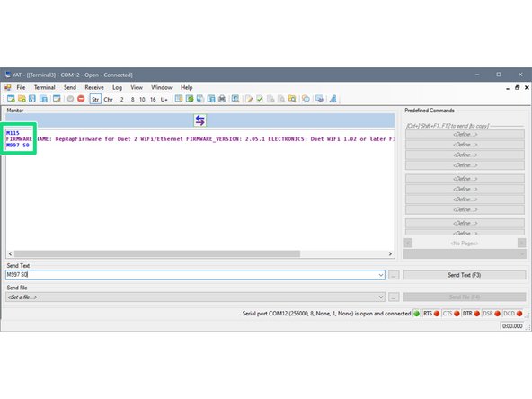
Task: Stop the terminal with the red icon
Action: [x=81, y=99]
